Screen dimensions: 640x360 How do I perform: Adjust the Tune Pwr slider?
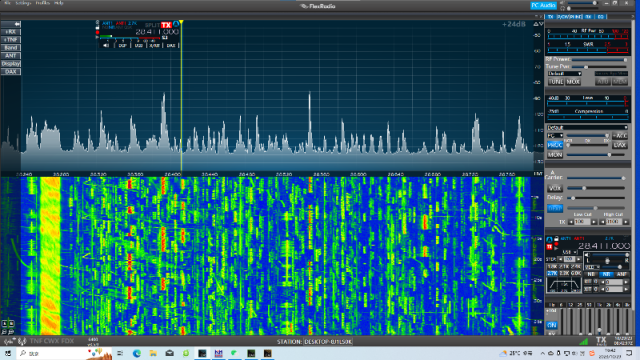pos(599,67)
